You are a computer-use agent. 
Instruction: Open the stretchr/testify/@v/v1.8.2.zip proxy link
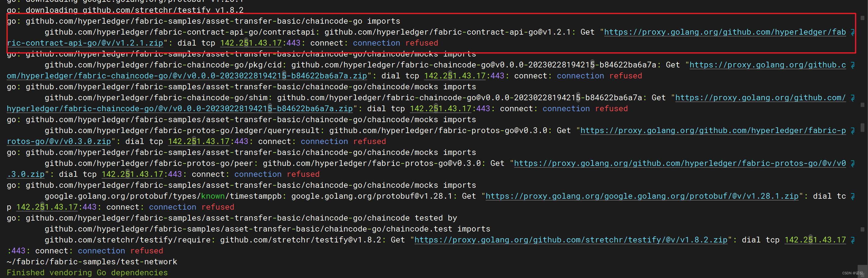coord(571,240)
